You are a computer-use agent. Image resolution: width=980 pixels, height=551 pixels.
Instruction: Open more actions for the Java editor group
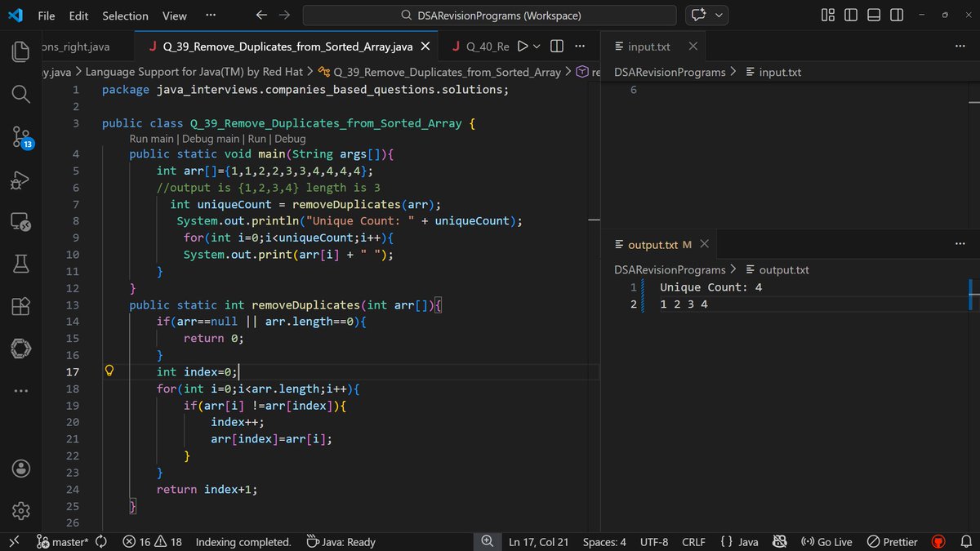pyautogui.click(x=580, y=47)
